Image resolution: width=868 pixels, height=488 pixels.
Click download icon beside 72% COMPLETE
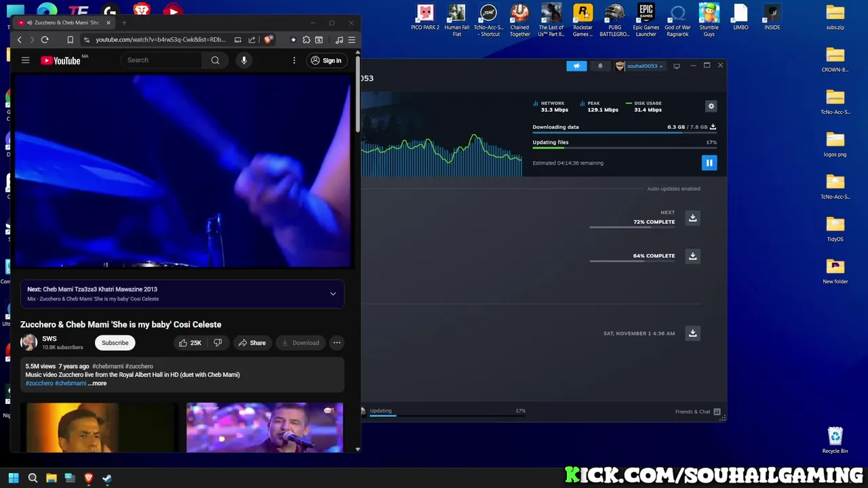692,218
